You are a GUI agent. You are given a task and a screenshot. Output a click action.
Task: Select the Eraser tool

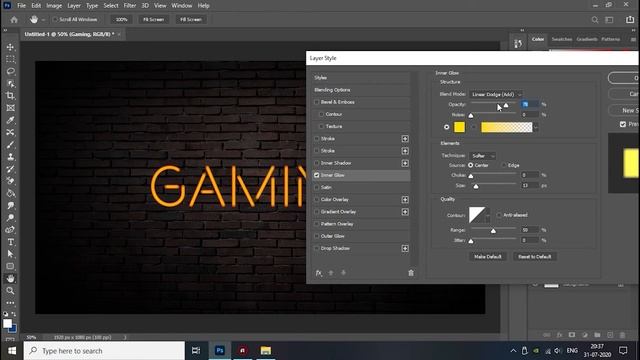tap(11, 181)
